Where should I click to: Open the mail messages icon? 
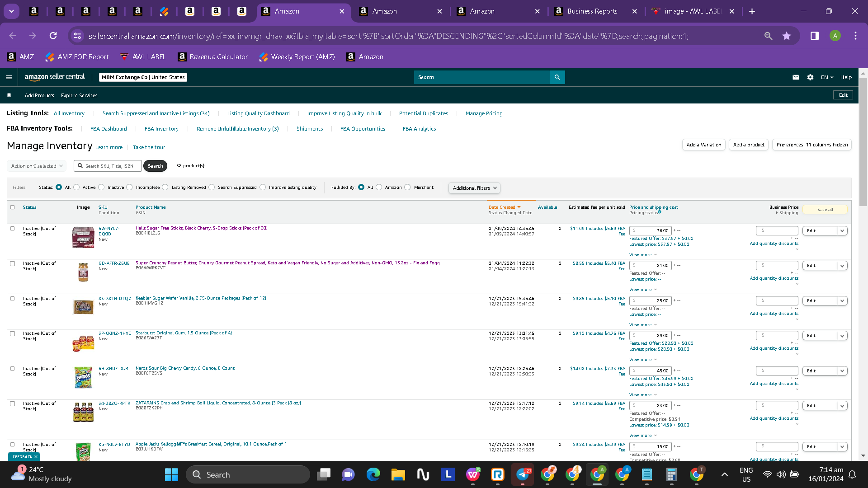(x=796, y=77)
